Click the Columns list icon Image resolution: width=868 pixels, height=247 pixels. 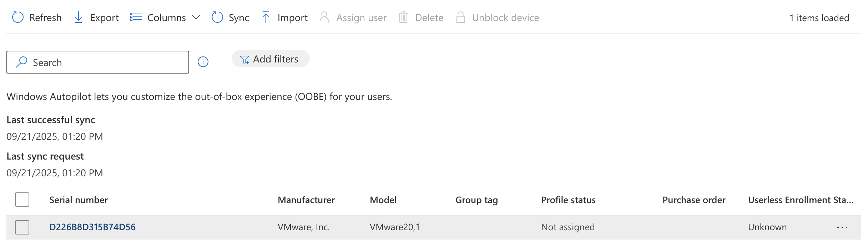(136, 16)
